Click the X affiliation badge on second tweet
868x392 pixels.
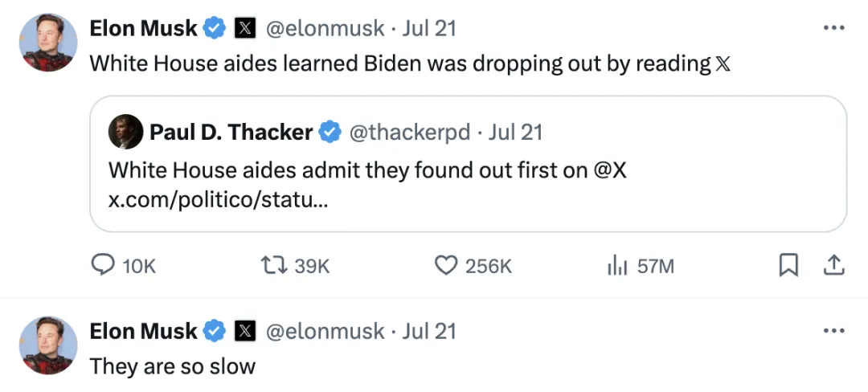point(244,331)
